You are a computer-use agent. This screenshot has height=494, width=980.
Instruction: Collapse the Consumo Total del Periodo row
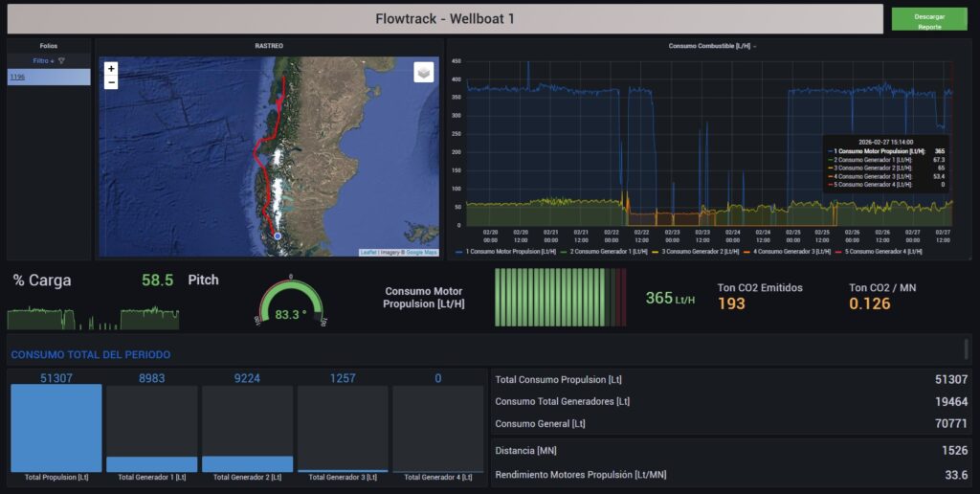click(91, 355)
